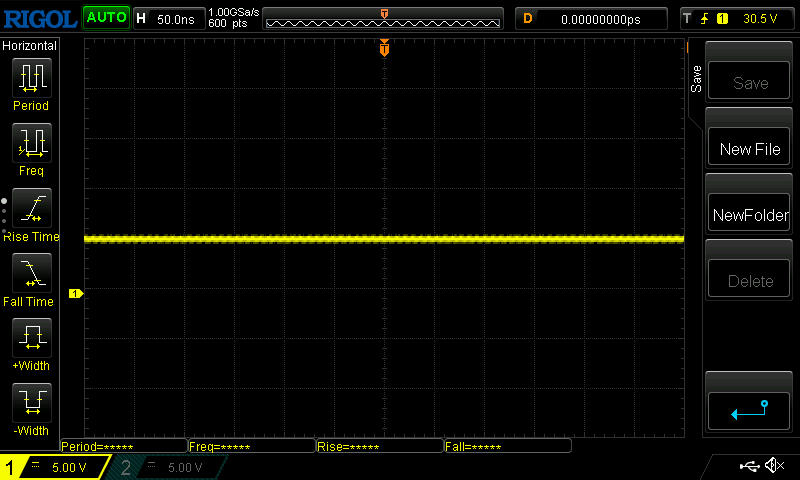The image size is (800, 480).
Task: Click the USB connection status icon
Action: coord(749,466)
